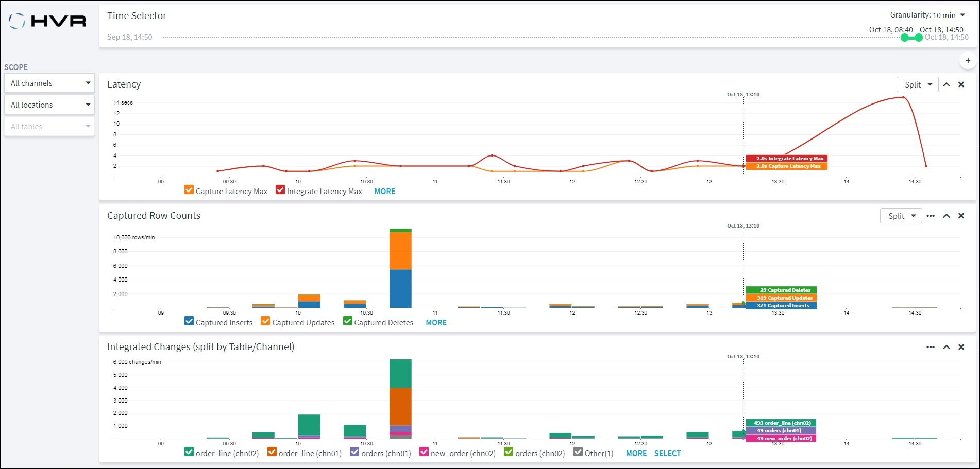Click the 29 Captured Deletes tooltip
Image resolution: width=980 pixels, height=469 pixels.
click(781, 290)
